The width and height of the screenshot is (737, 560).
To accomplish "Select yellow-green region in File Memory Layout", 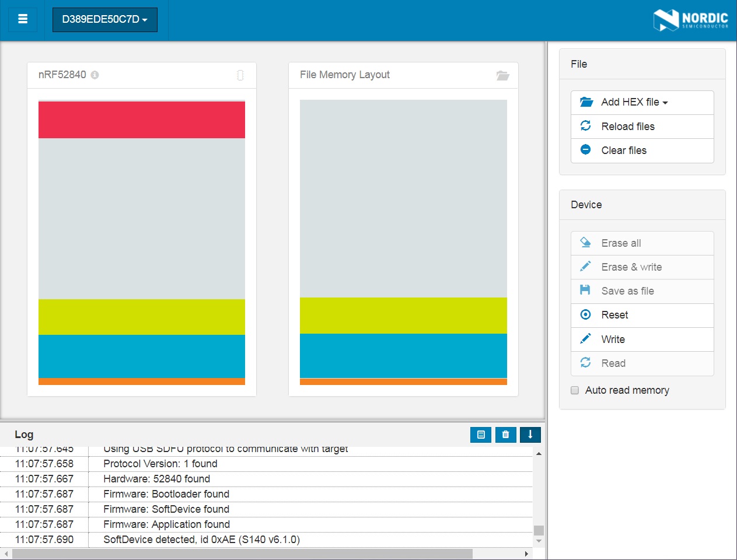I will coord(403,316).
